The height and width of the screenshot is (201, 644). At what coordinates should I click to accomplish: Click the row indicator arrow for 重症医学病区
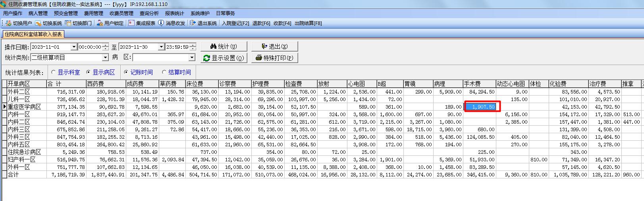point(4,107)
